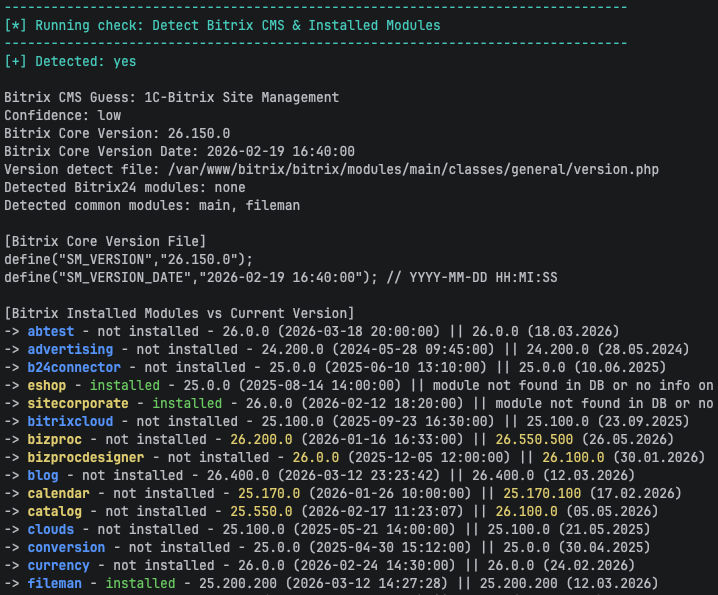Click '[Bitrix Installed Modules vs Current Version]' heading
Viewport: 718px width, 595px height.
180,313
